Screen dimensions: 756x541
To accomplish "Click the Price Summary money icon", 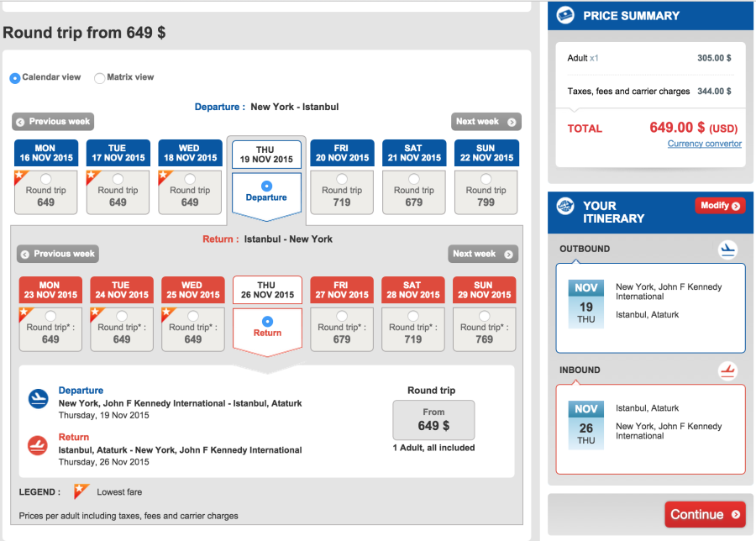I will click(566, 15).
